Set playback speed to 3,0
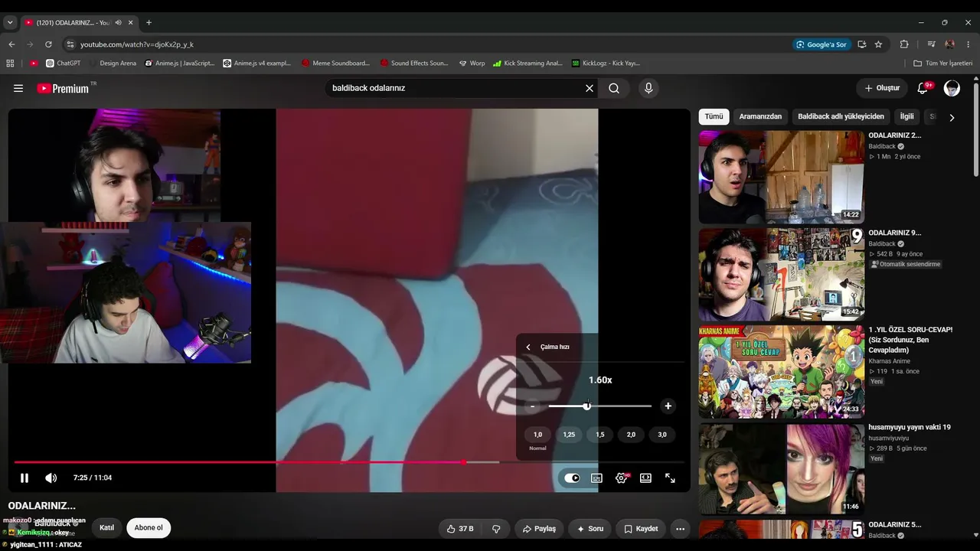 pyautogui.click(x=662, y=435)
